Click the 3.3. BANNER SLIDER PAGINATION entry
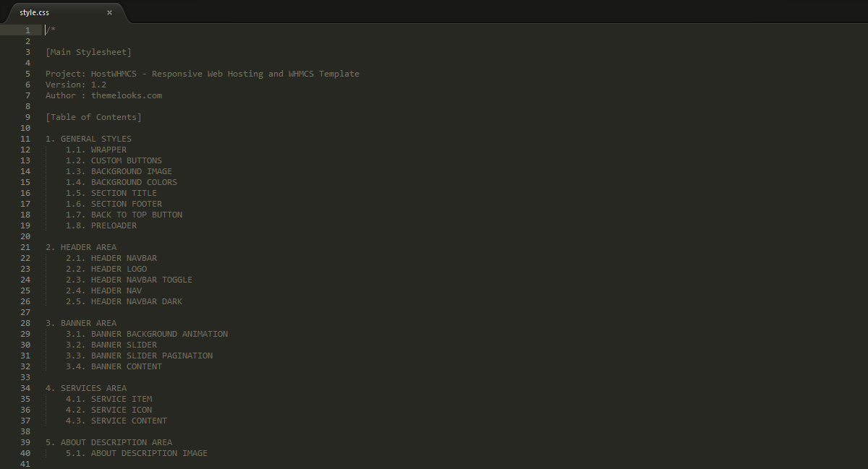The image size is (868, 469). (x=139, y=356)
